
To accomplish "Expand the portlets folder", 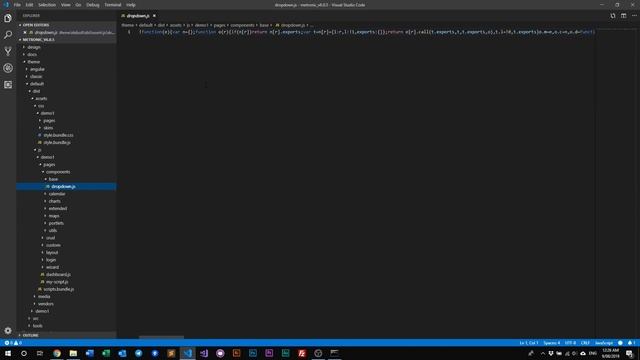I will point(56,223).
